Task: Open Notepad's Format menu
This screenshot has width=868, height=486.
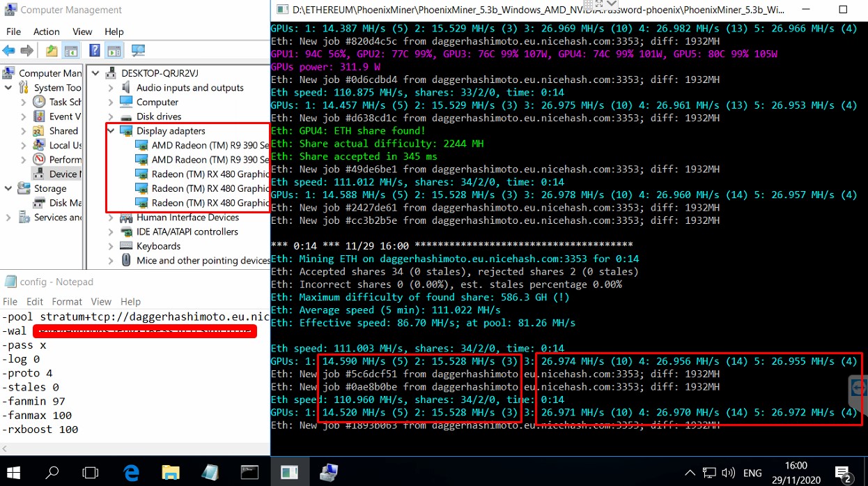Action: tap(67, 301)
